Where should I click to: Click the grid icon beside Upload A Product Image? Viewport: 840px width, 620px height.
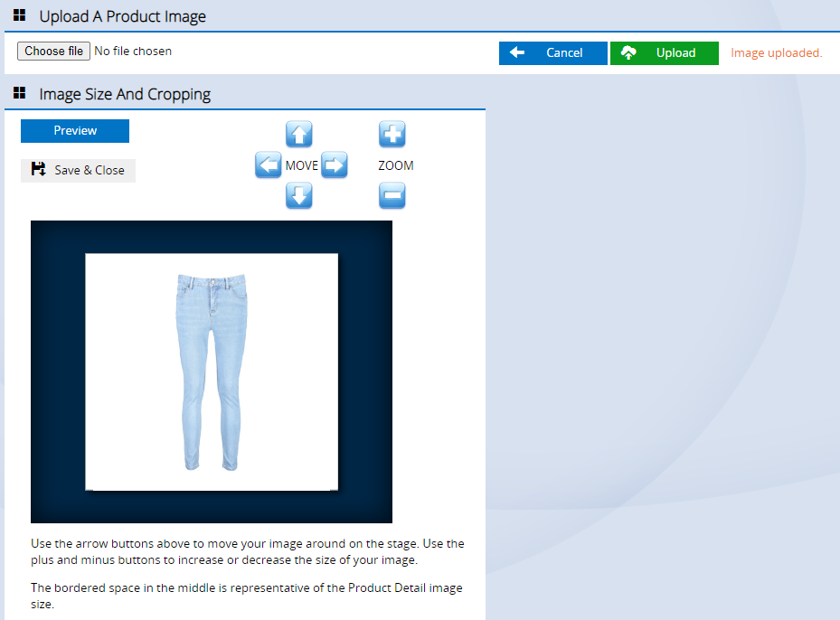point(19,15)
